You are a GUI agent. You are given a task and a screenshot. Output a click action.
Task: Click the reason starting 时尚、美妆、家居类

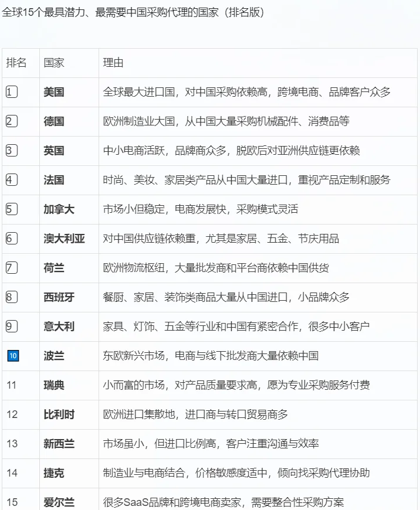point(246,180)
